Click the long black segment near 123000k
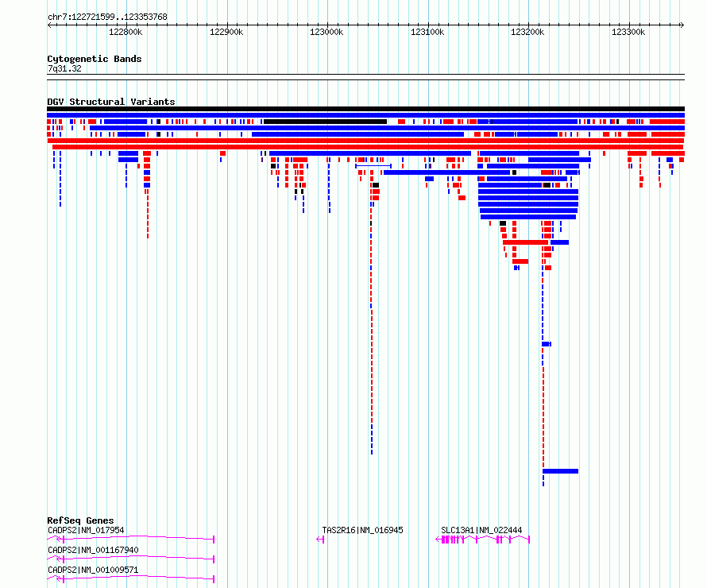Viewport: 707px width, 588px height. tap(325, 122)
